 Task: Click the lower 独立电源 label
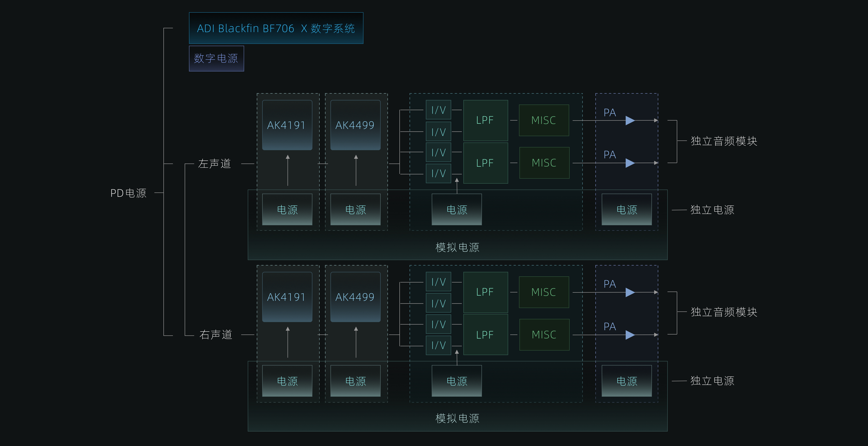(x=712, y=381)
